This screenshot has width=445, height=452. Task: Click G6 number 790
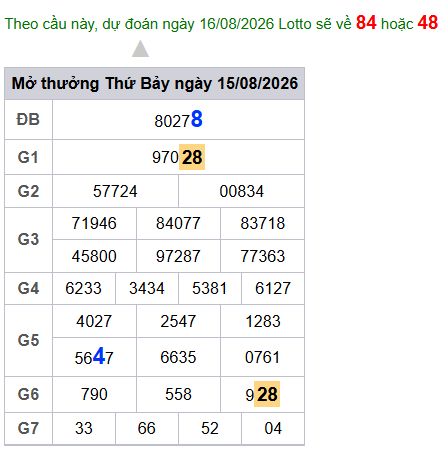(94, 394)
